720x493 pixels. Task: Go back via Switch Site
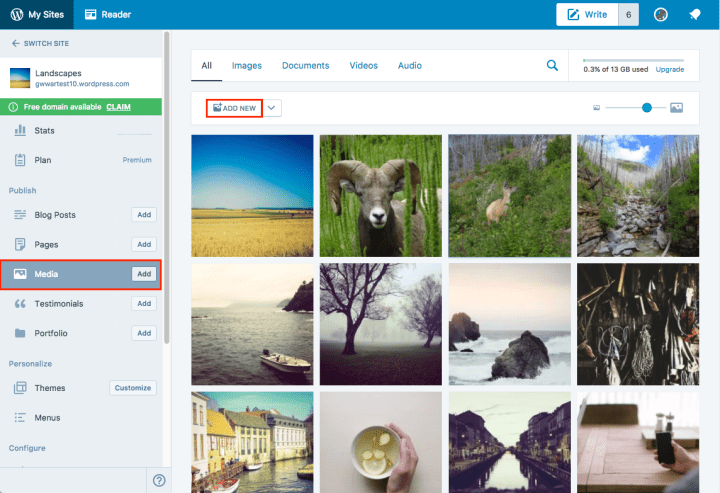click(x=40, y=44)
